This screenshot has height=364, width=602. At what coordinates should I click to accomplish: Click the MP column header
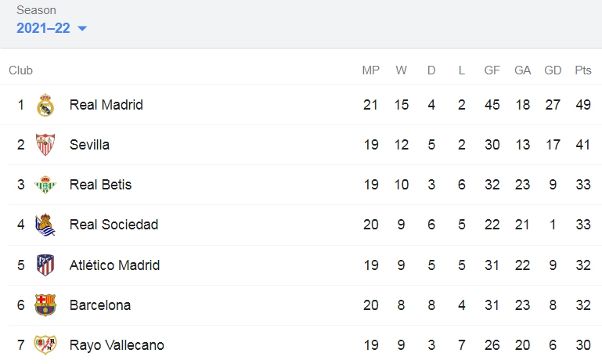[x=371, y=70]
